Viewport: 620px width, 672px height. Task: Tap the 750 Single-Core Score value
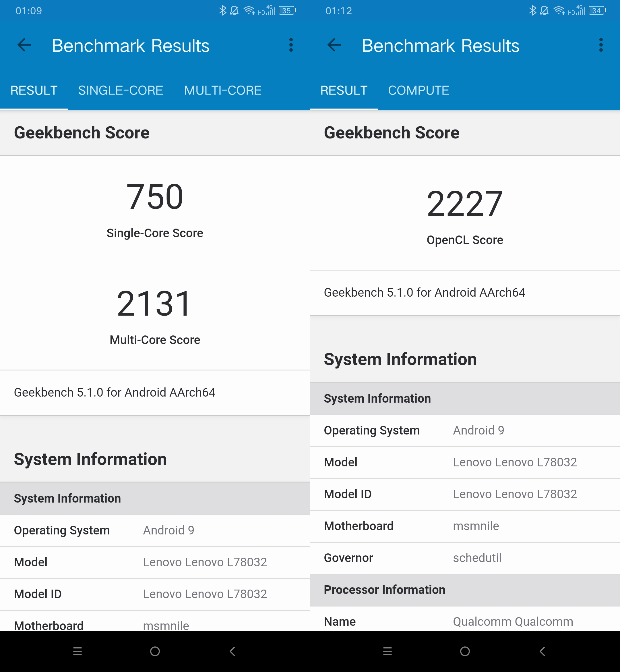point(155,197)
